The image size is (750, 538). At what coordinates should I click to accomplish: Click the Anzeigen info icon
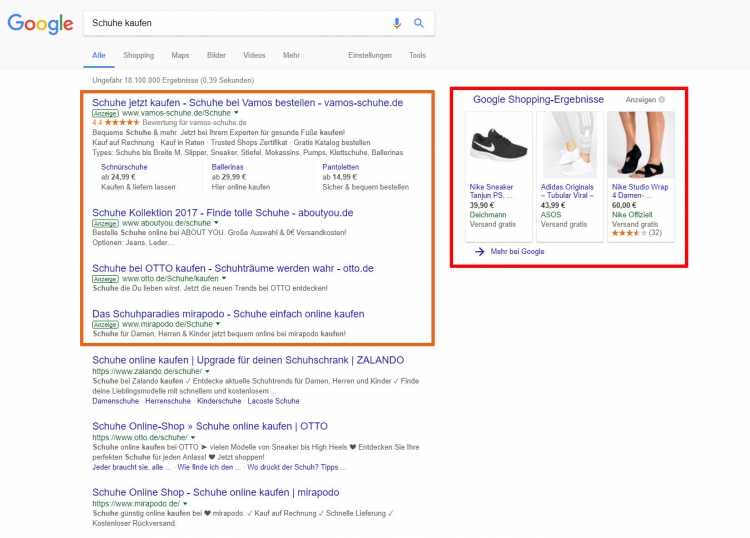[662, 100]
